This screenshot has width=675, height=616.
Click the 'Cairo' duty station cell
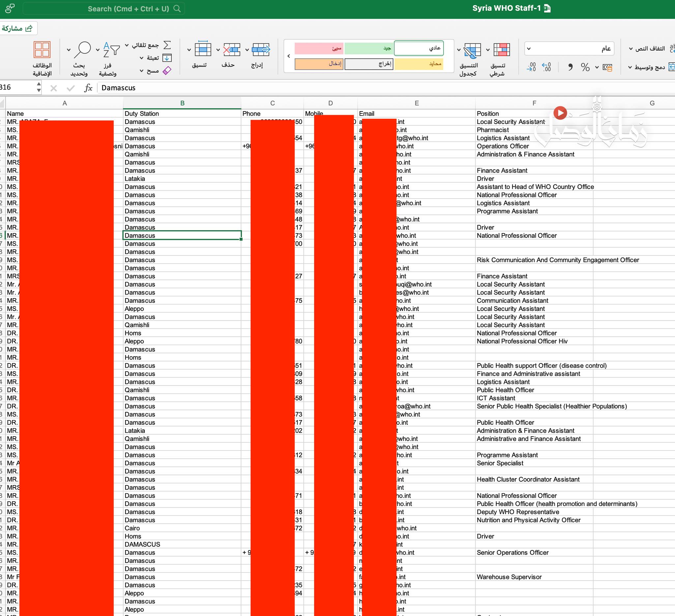pos(182,528)
